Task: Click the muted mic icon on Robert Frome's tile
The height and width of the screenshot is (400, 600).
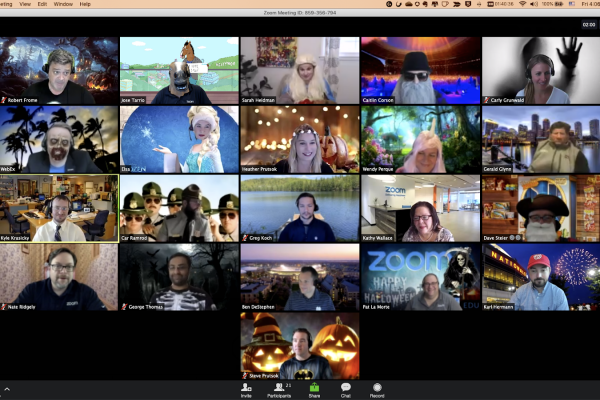Action: [4, 101]
